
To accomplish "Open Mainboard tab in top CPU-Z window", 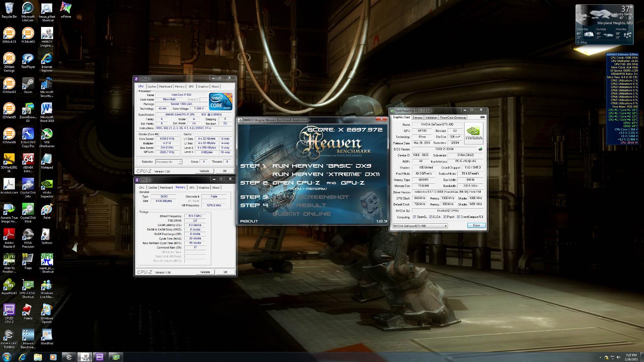I will (x=165, y=86).
